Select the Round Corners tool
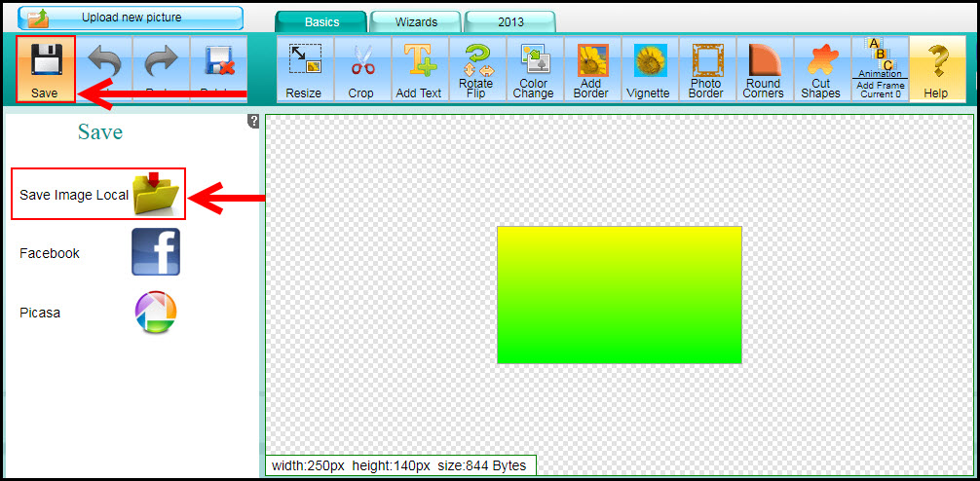 coord(764,69)
